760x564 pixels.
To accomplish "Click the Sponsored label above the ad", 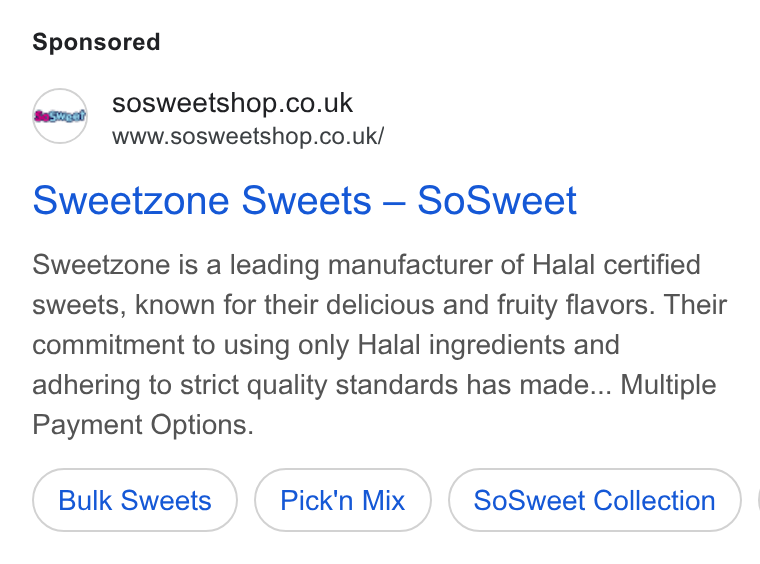I will (x=96, y=42).
